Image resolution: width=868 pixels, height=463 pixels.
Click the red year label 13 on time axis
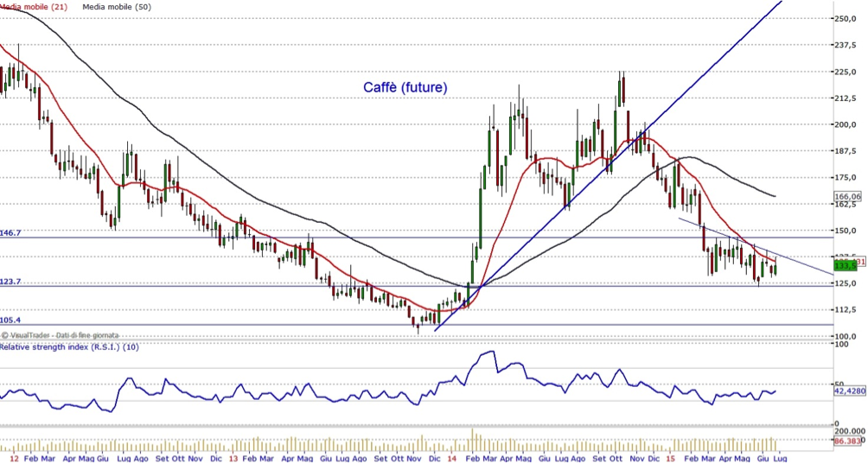233,459
